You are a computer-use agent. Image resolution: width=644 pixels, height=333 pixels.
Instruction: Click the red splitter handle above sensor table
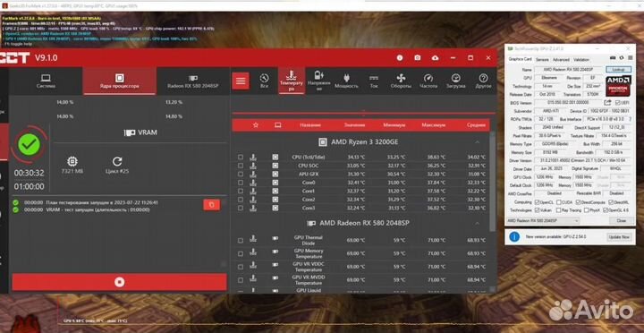[x=363, y=112]
